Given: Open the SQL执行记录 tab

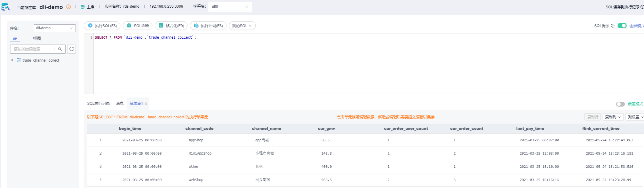Looking at the screenshot, I should click(98, 103).
